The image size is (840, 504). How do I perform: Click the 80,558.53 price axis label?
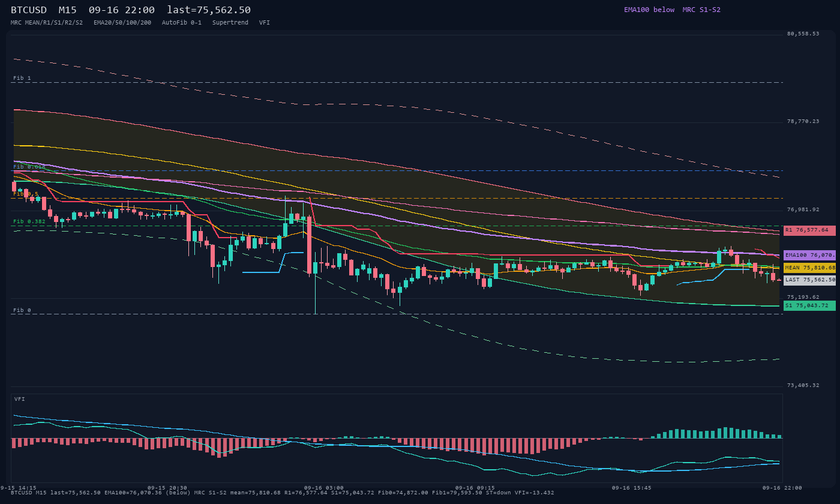[x=803, y=34]
